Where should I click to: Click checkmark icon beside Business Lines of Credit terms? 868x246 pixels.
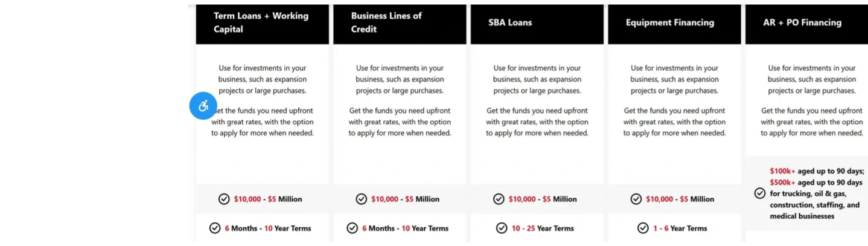point(353,228)
